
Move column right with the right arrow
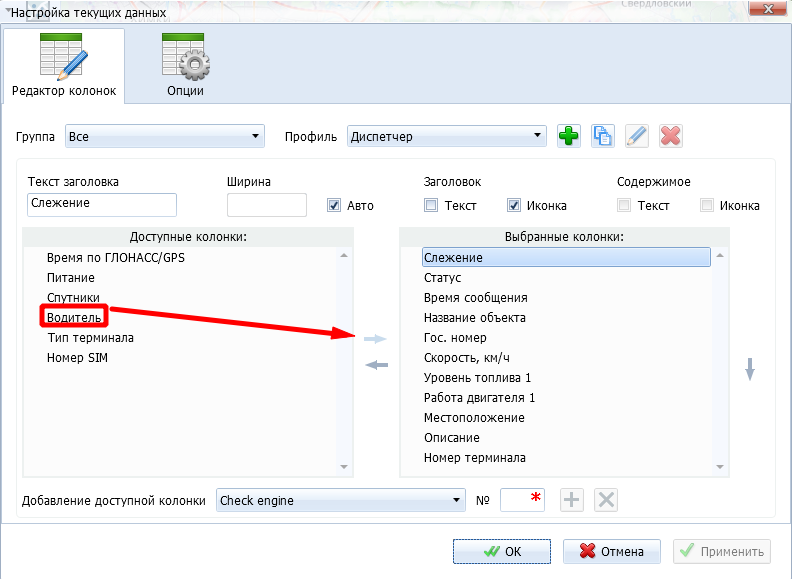(376, 339)
